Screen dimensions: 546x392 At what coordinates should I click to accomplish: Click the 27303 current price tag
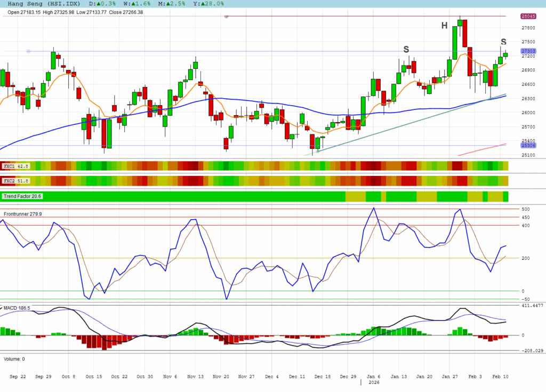[528, 51]
